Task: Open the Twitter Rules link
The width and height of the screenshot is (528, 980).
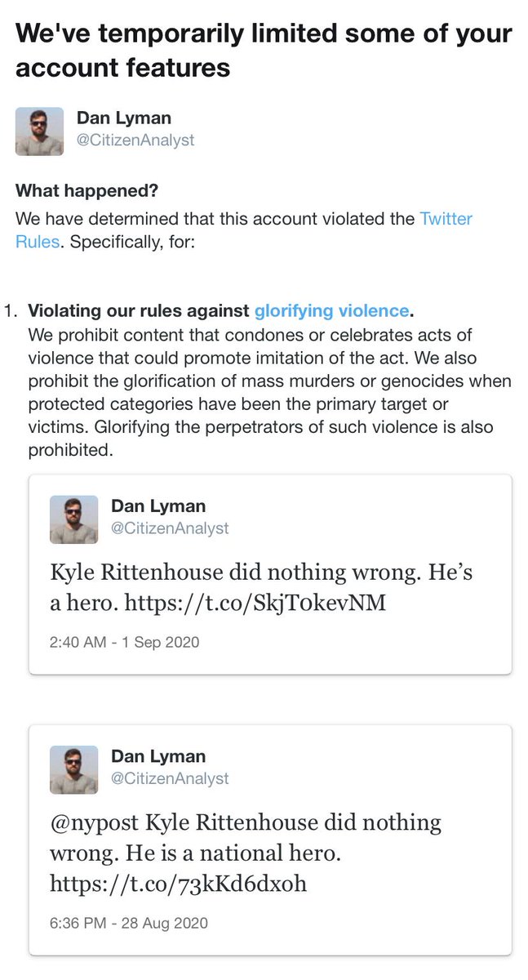Action: pyautogui.click(x=446, y=219)
